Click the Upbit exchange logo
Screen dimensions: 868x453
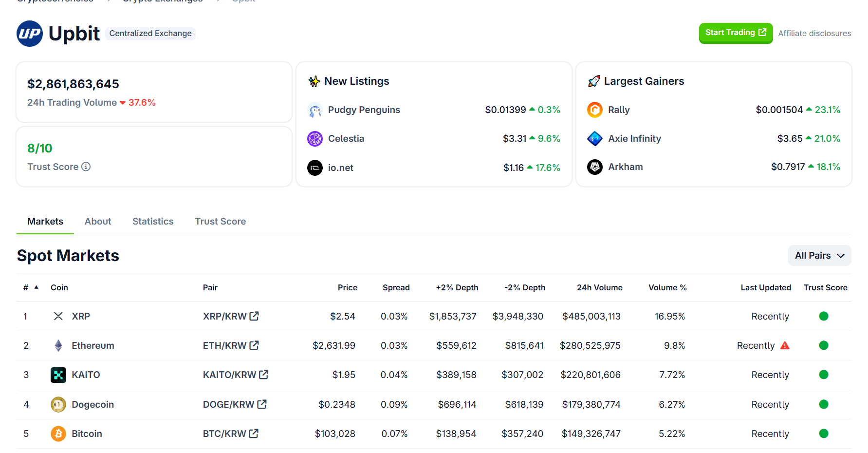pos(30,34)
